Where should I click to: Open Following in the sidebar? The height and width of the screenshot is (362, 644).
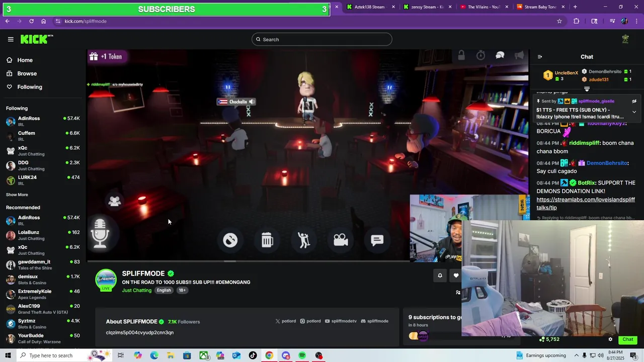pos(24,87)
